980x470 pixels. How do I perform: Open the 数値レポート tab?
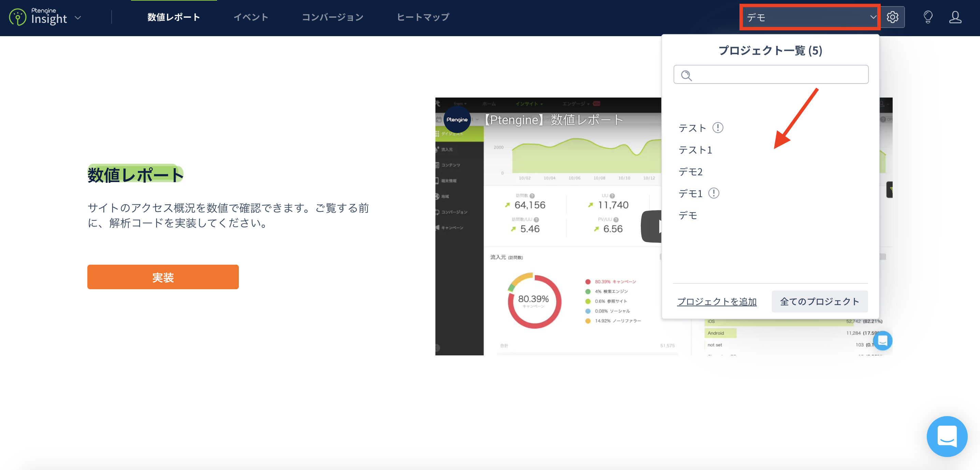click(173, 17)
